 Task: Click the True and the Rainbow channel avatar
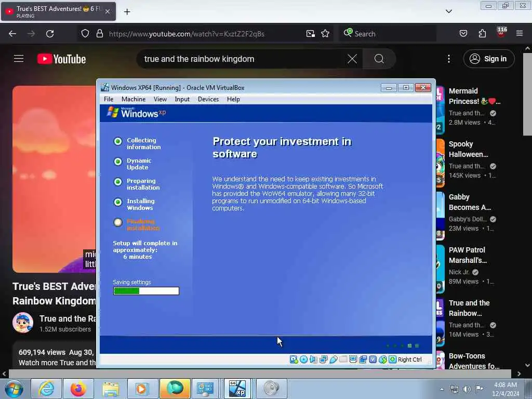tap(23, 322)
